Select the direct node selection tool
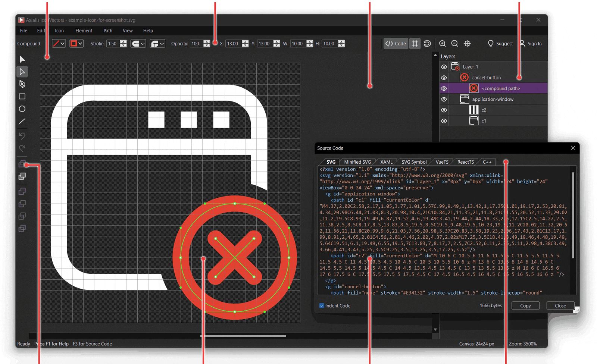The image size is (597, 364). tap(22, 72)
